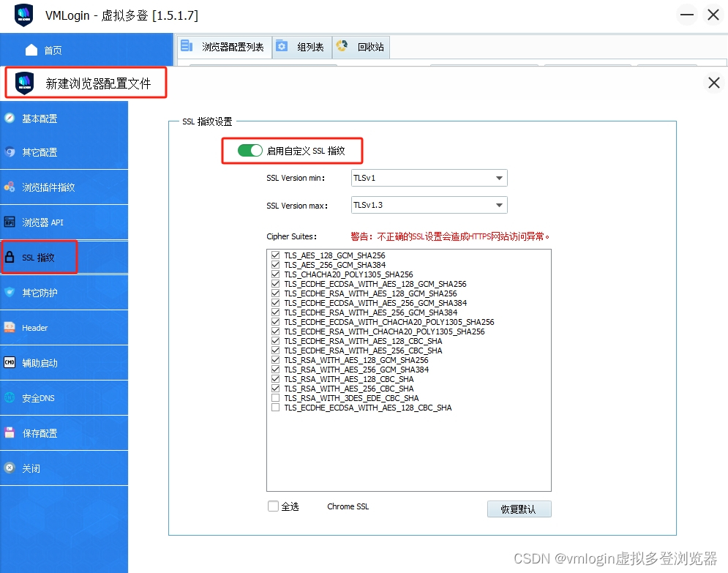Toggle 启用自定义 SSL 指纹 switch
Viewport: 728px width, 573px height.
tap(249, 151)
